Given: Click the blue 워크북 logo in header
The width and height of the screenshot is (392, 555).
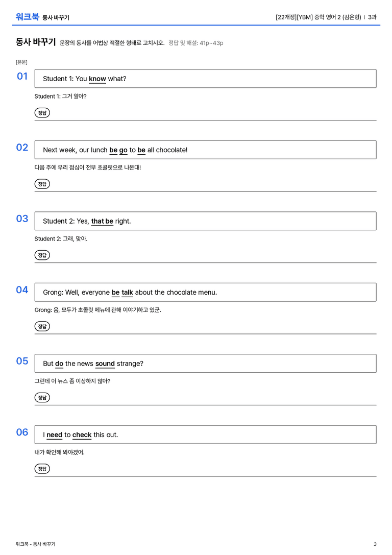Looking at the screenshot, I should click(x=27, y=17).
